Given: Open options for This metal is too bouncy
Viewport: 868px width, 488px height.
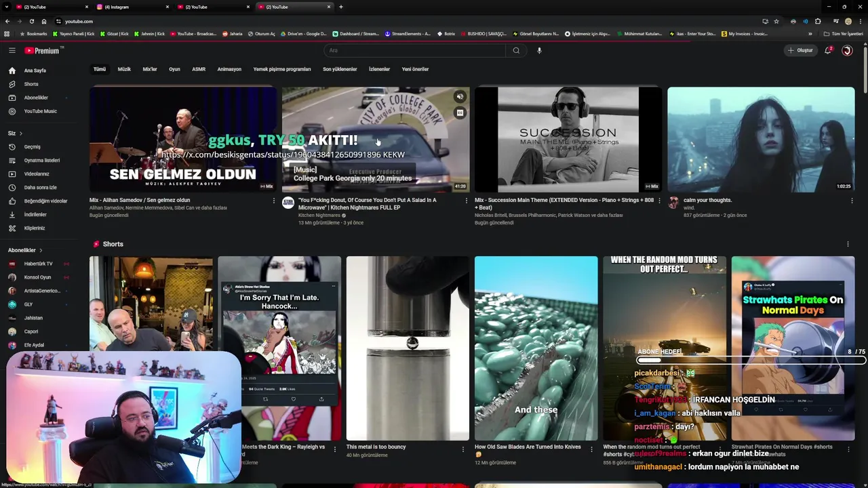Looking at the screenshot, I should coord(463,449).
